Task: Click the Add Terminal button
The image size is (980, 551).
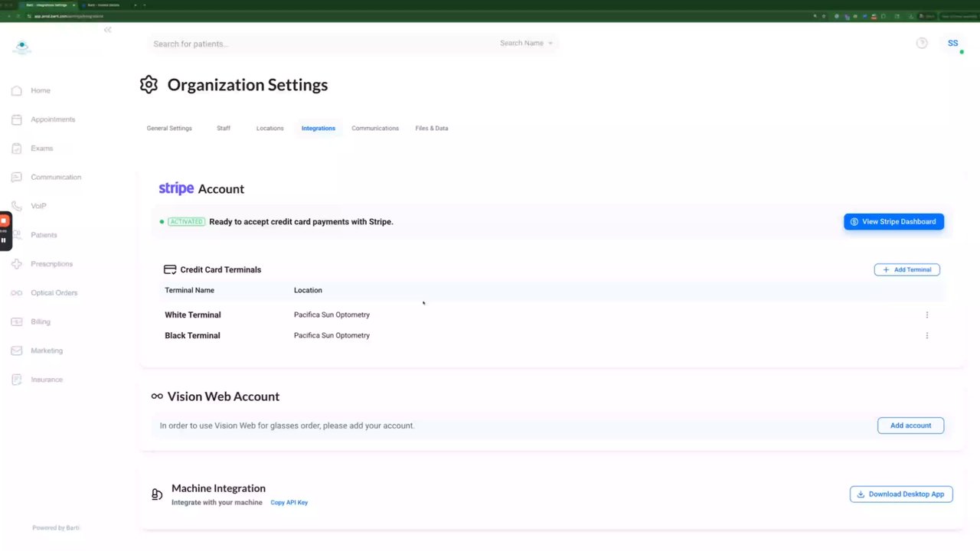Action: point(906,269)
